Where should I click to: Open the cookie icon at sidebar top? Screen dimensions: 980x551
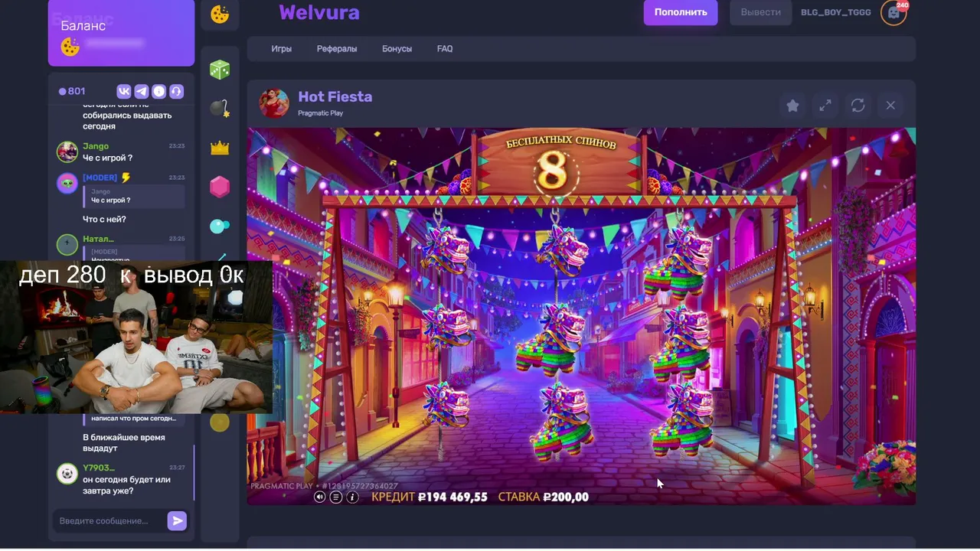coord(220,14)
